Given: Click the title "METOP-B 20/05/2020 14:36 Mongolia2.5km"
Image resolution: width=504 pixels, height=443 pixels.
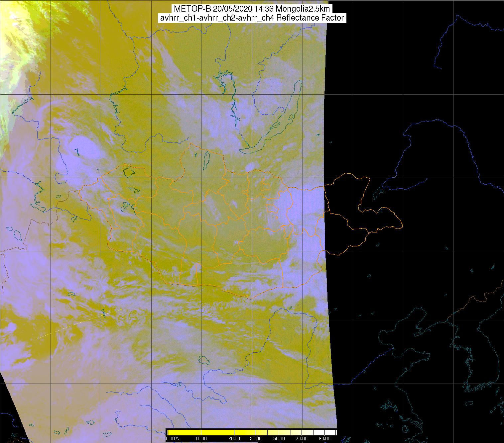Looking at the screenshot, I should coord(251,9).
